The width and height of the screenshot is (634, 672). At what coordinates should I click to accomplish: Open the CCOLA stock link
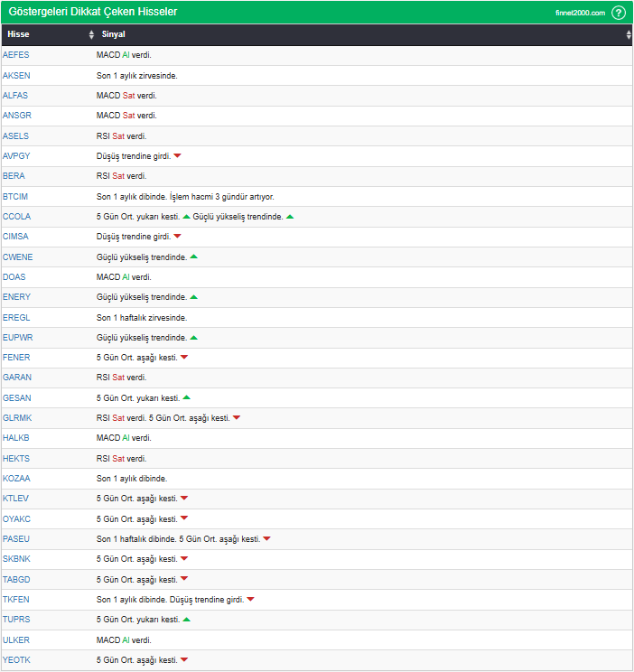[16, 217]
